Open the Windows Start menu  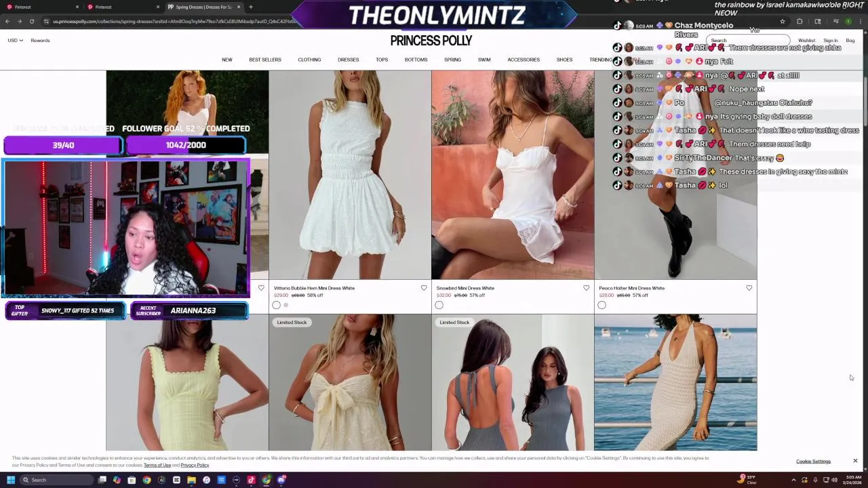pos(11,480)
